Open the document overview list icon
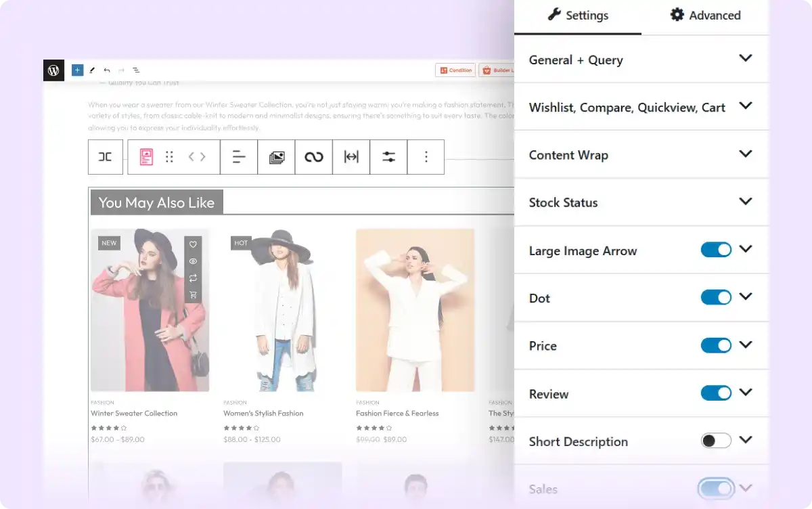The height and width of the screenshot is (509, 812). pyautogui.click(x=136, y=70)
